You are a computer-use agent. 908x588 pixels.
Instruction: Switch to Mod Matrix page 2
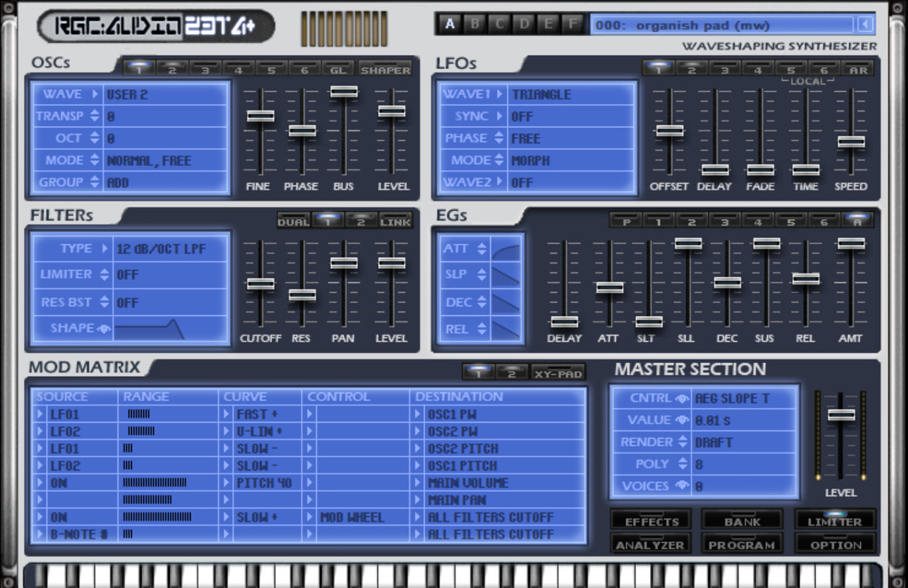pyautogui.click(x=512, y=373)
